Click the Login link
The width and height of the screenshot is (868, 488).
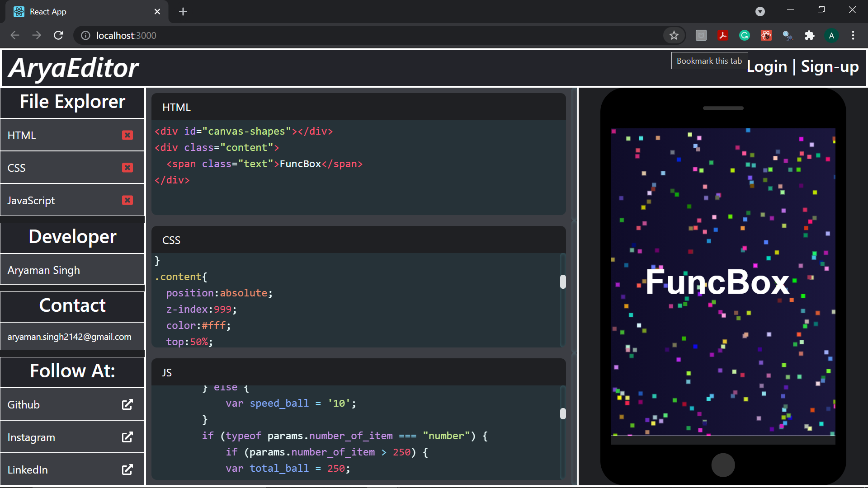point(767,67)
